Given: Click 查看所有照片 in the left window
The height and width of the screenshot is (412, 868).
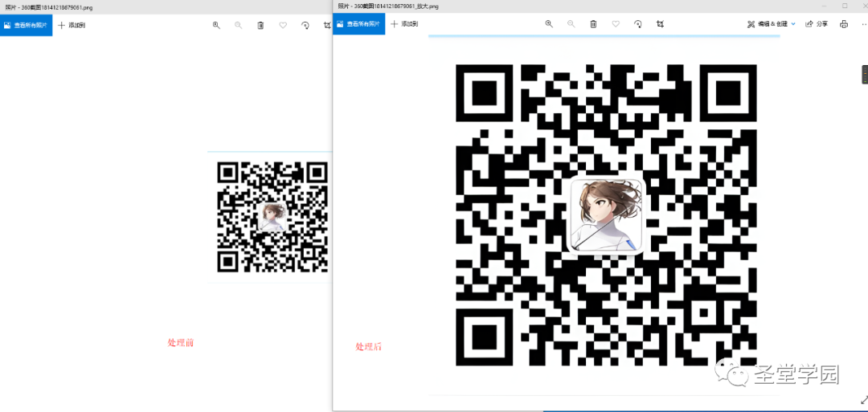Looking at the screenshot, I should tap(26, 25).
